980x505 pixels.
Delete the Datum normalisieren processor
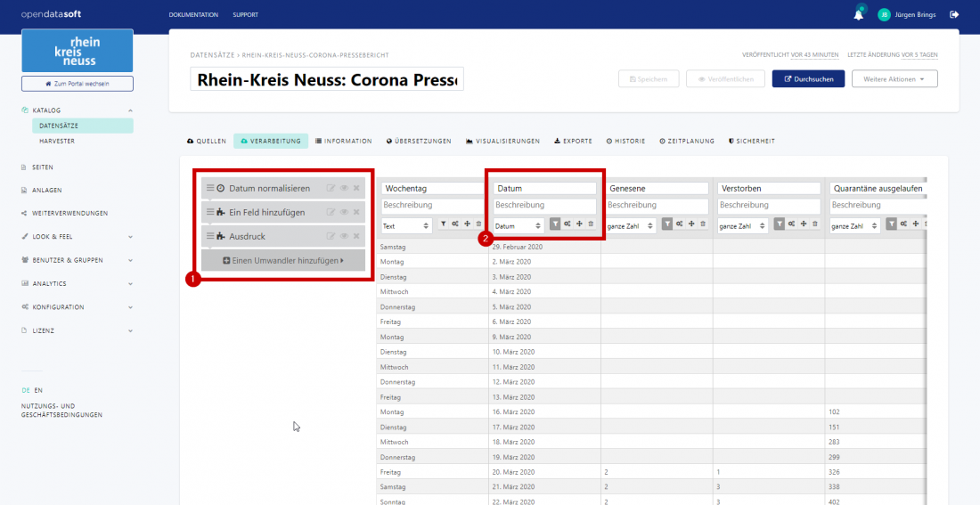pyautogui.click(x=356, y=188)
